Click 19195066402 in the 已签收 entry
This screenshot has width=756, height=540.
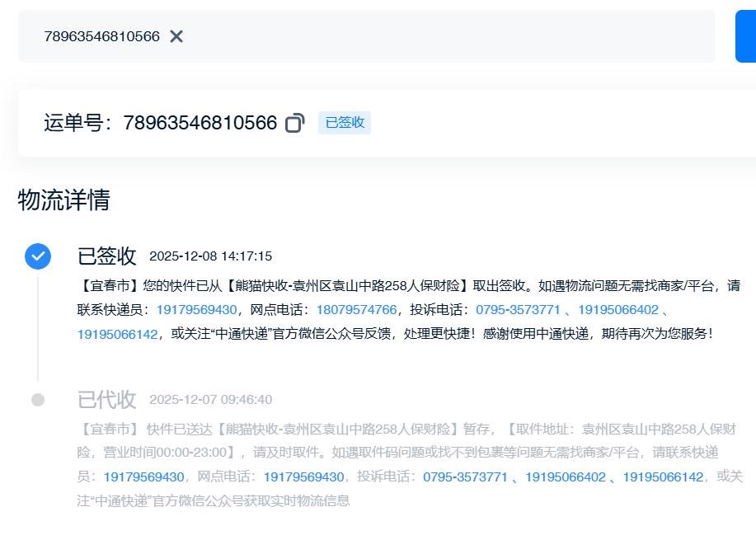click(617, 310)
